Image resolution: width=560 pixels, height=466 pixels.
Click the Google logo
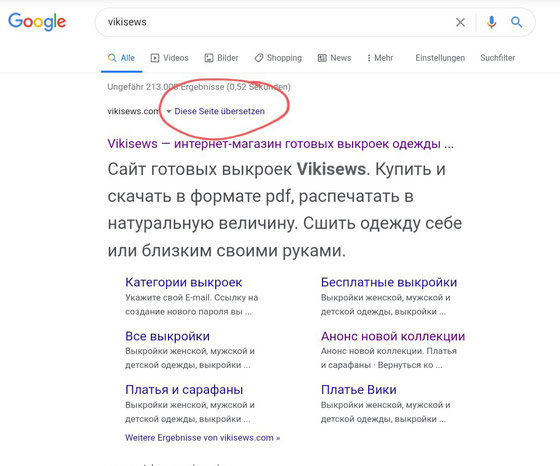[x=37, y=22]
